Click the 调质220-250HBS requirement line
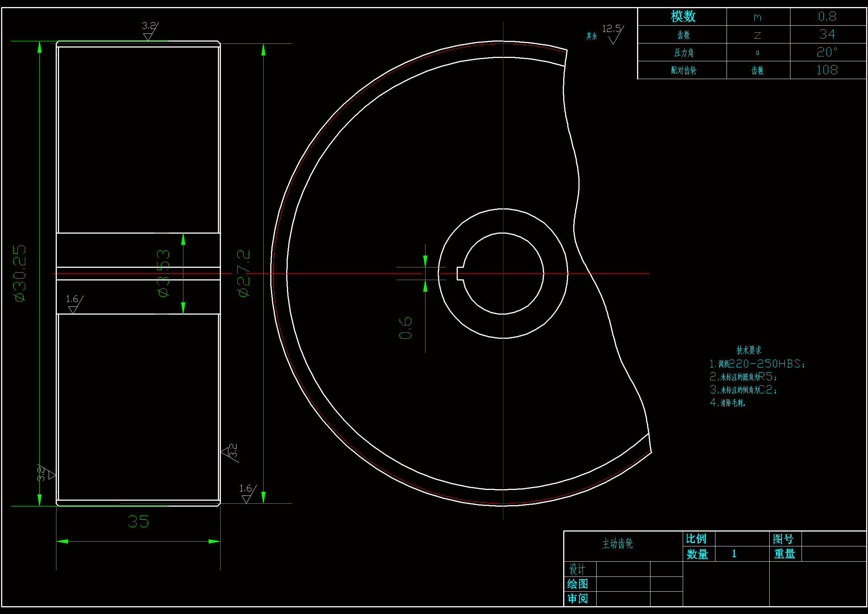Viewport: 868px width, 614px height. coord(757,364)
